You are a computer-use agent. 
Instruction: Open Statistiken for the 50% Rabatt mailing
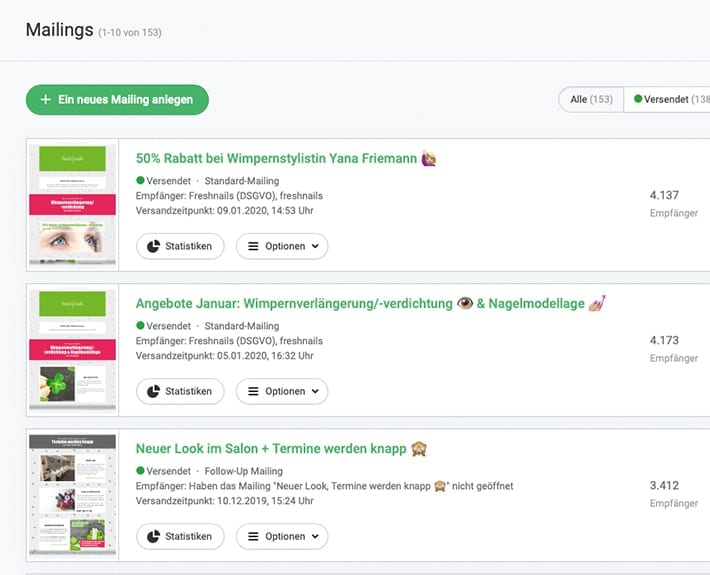(180, 246)
